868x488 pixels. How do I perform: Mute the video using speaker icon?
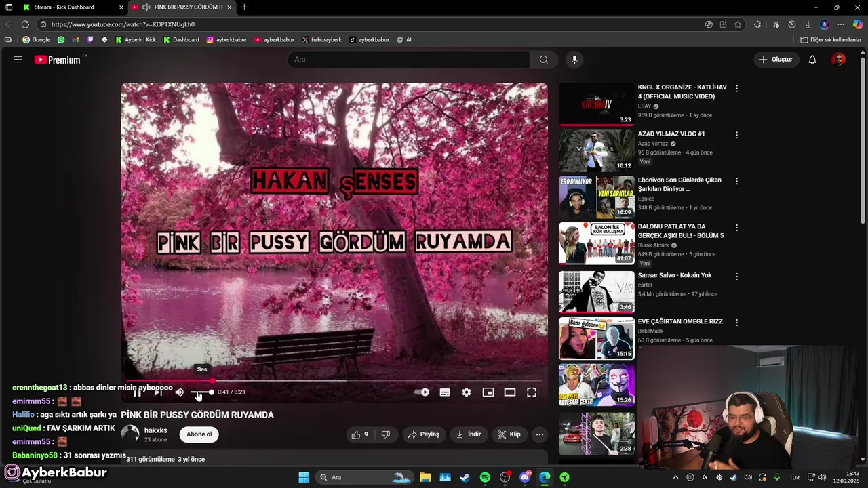[x=179, y=392]
